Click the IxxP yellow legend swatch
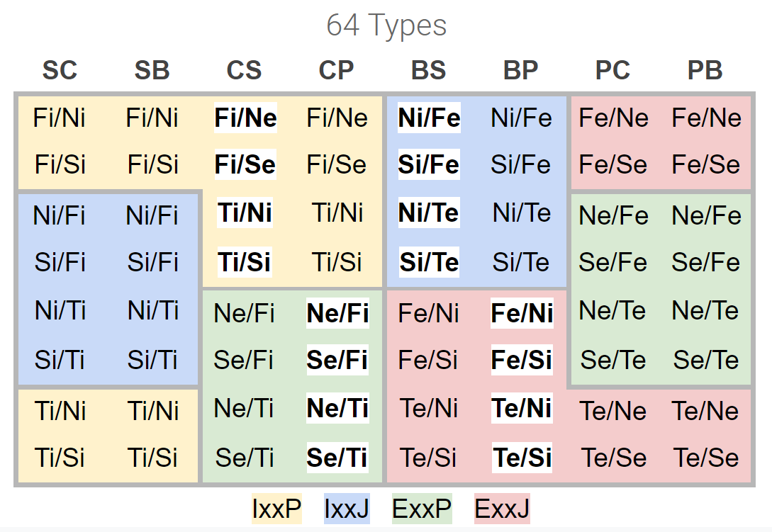Screen dimensions: 772x532 click(x=276, y=509)
